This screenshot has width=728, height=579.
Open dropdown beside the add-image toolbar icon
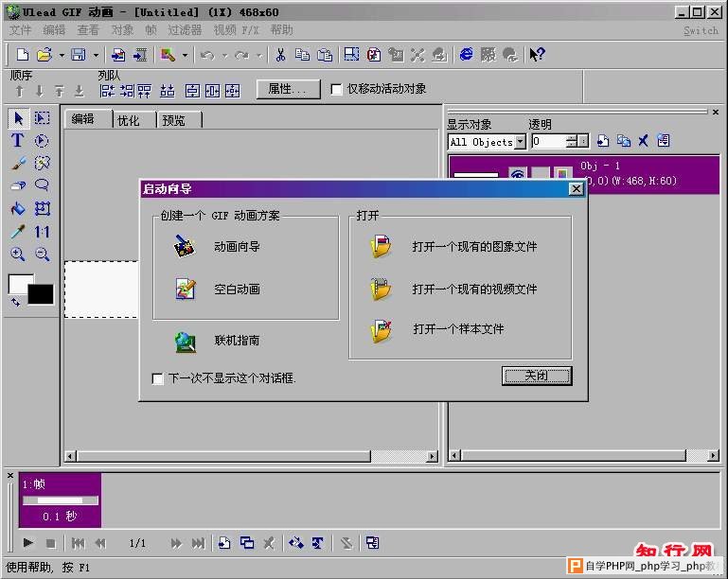(x=185, y=55)
